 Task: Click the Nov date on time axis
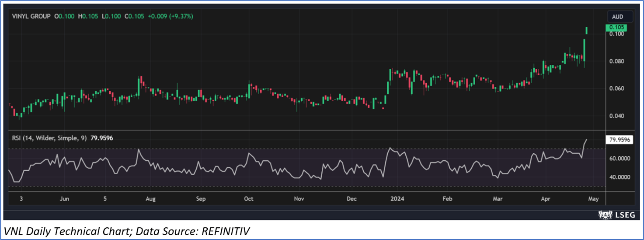[x=299, y=199]
